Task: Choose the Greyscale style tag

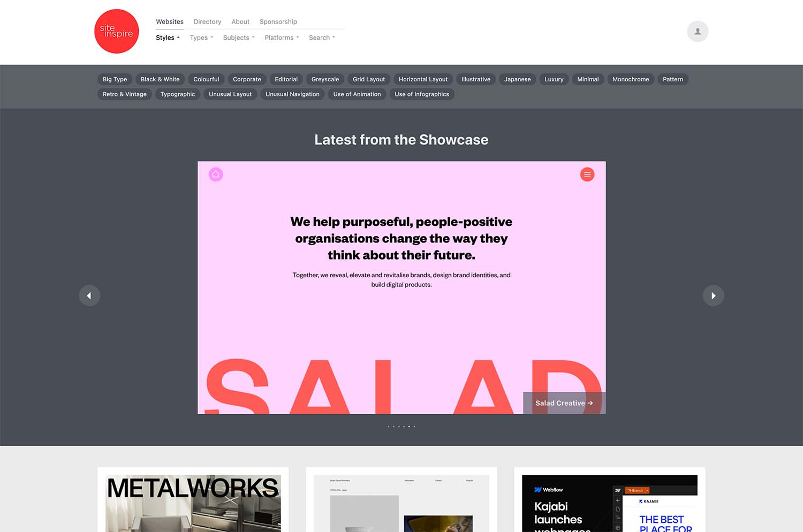Action: pos(325,79)
